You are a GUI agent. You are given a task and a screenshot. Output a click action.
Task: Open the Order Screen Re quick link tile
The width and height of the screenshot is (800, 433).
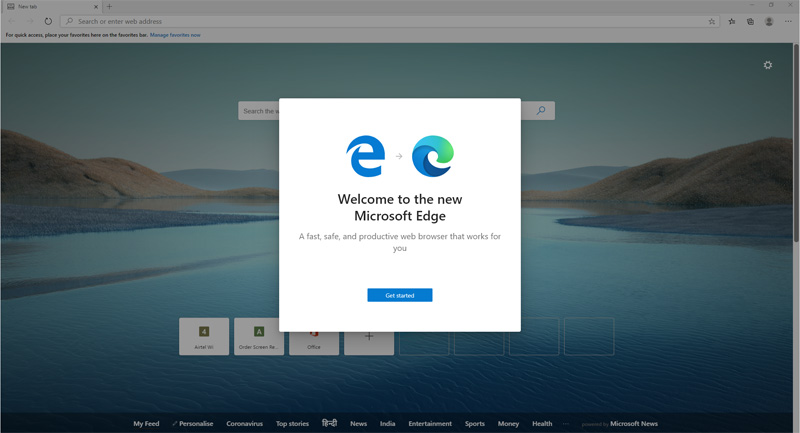[x=259, y=337]
